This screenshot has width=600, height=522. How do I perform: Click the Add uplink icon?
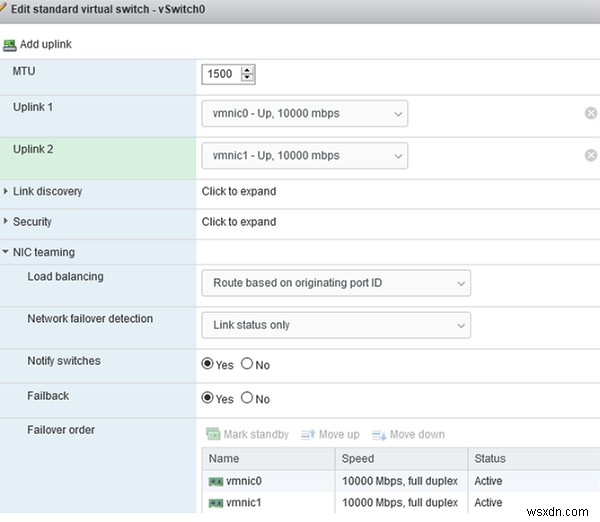tap(10, 45)
